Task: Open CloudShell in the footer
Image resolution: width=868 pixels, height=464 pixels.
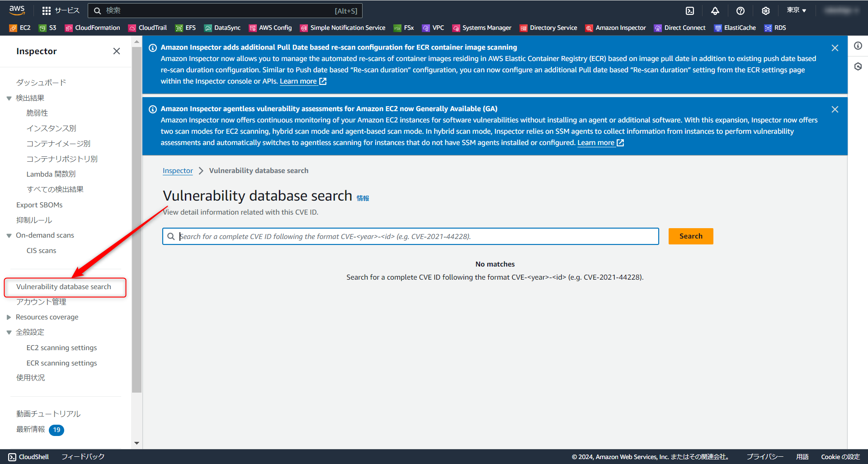Action: tap(28, 457)
